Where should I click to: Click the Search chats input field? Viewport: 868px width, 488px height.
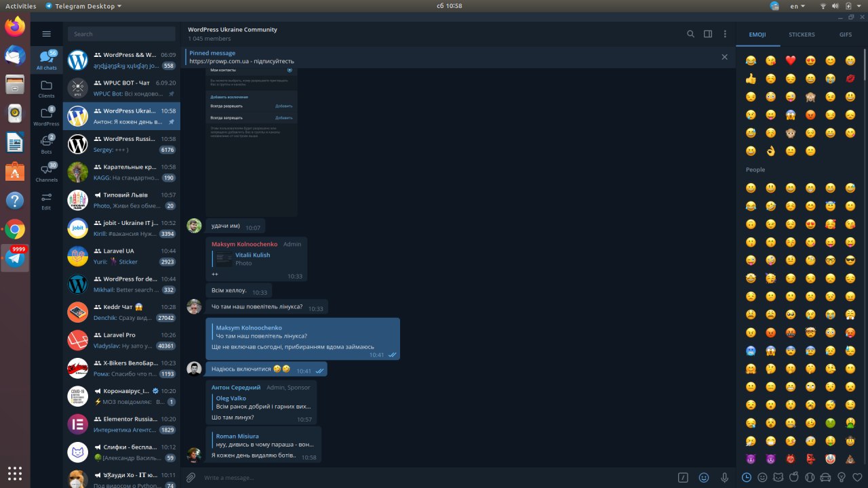121,34
